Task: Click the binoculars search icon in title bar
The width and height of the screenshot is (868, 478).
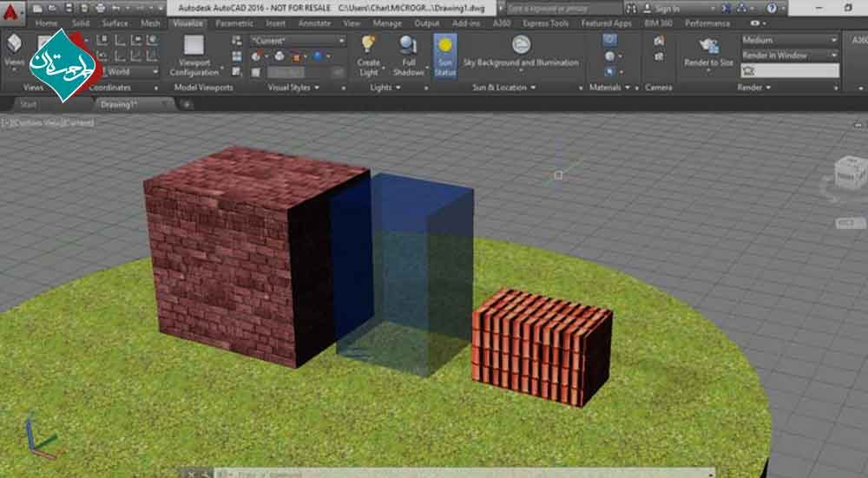Action: click(x=631, y=9)
